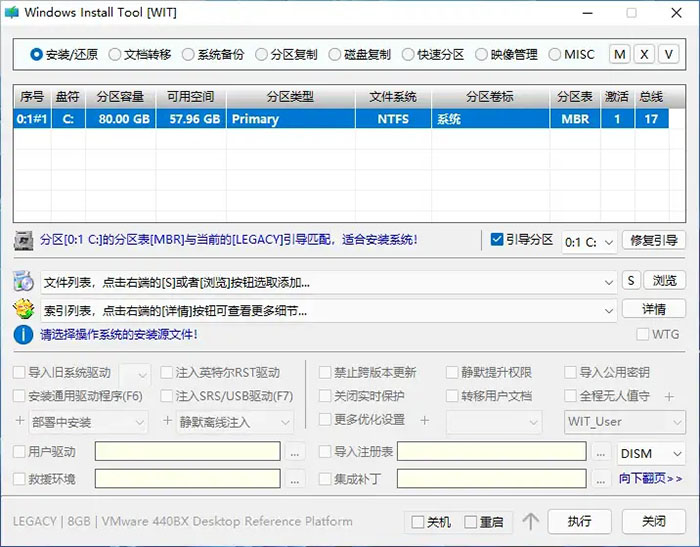Enable the 关机 checkbox
700x547 pixels.
[x=418, y=522]
